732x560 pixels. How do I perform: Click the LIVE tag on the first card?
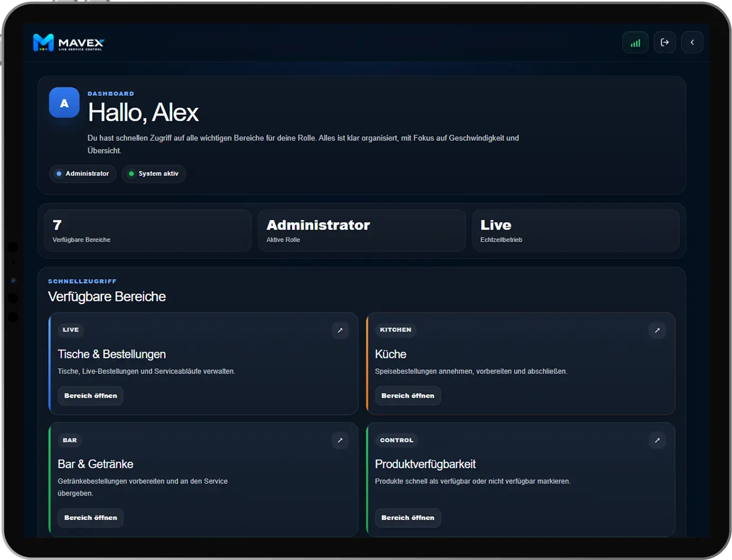coord(70,330)
